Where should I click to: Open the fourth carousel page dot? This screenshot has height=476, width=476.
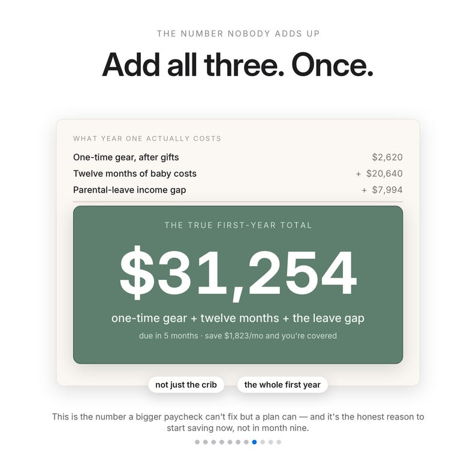click(222, 442)
